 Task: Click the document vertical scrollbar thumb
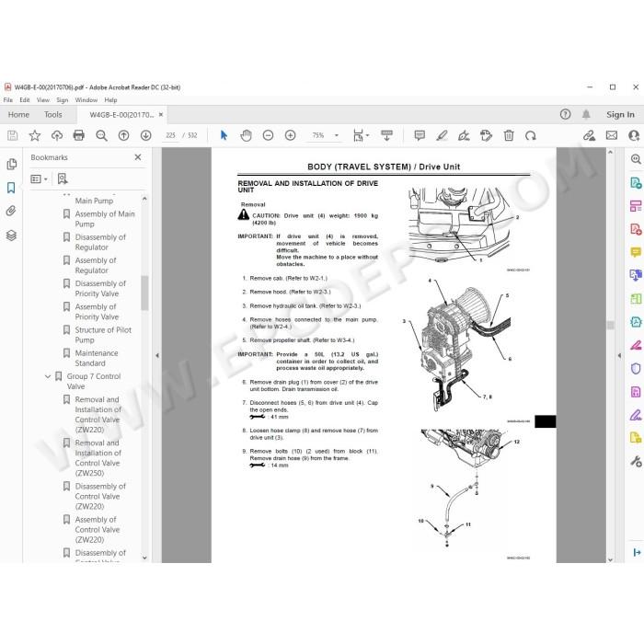[610, 325]
